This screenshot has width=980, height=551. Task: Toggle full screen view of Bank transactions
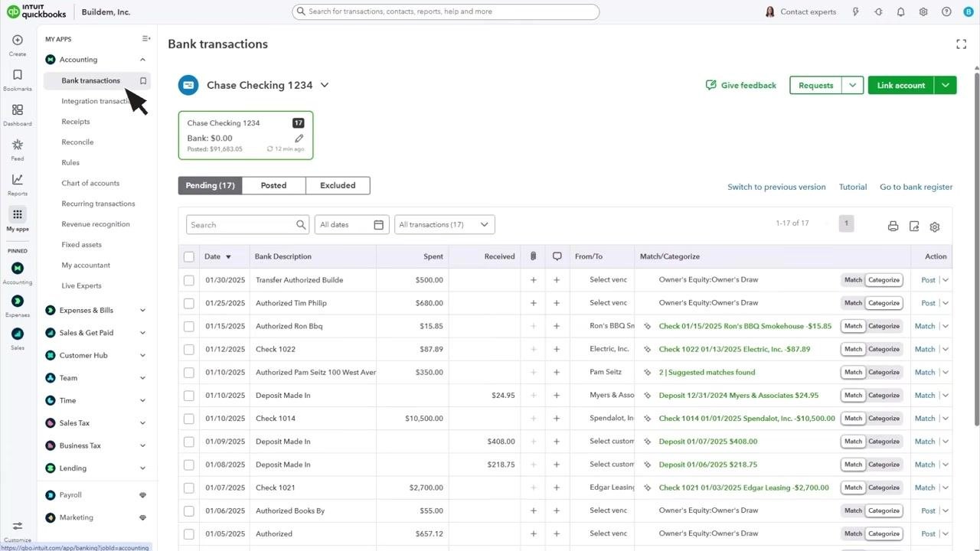click(x=962, y=44)
